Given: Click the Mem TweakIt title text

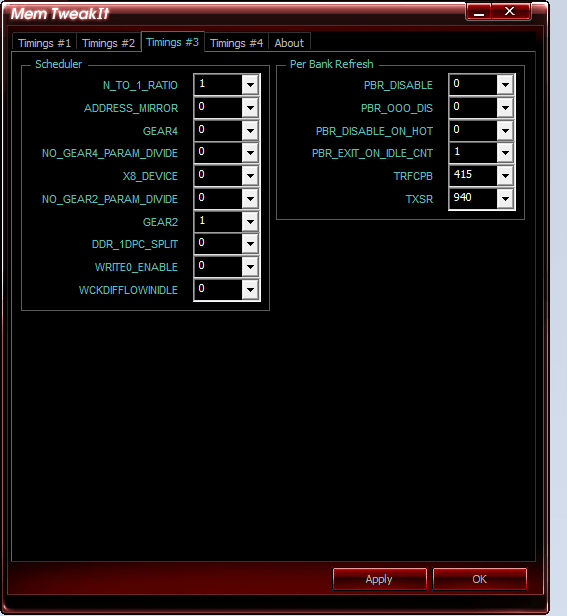Looking at the screenshot, I should (60, 14).
